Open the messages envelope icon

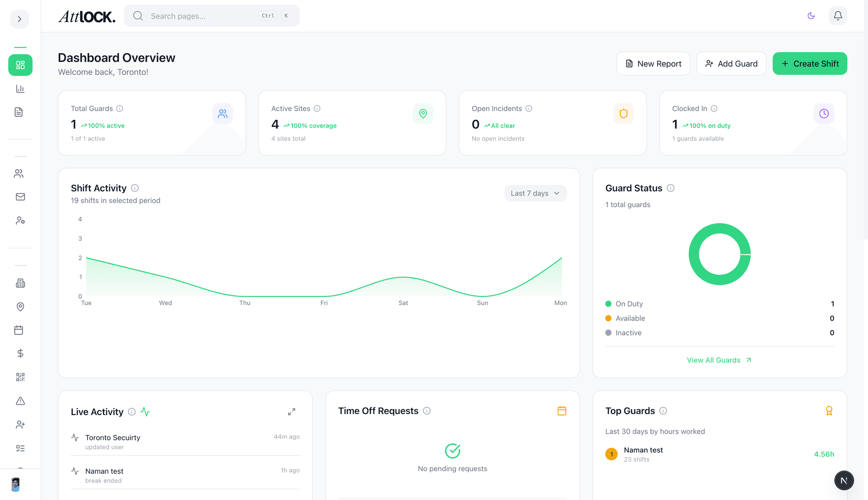[x=20, y=197]
